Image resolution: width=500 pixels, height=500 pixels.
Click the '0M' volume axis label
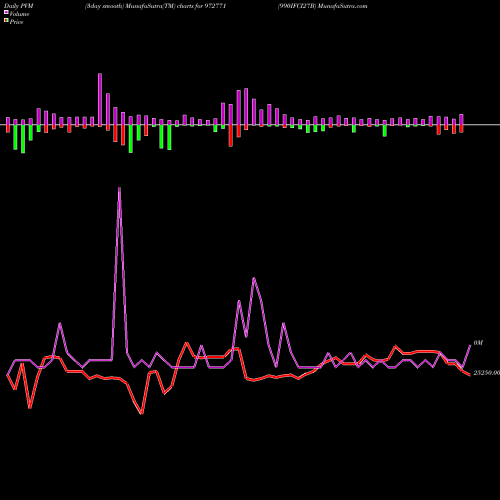pyautogui.click(x=478, y=343)
